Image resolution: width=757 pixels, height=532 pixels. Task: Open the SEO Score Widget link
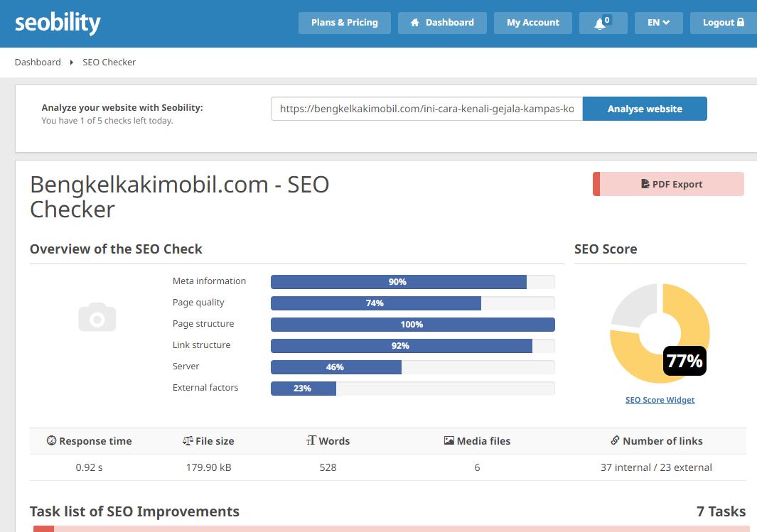point(660,400)
